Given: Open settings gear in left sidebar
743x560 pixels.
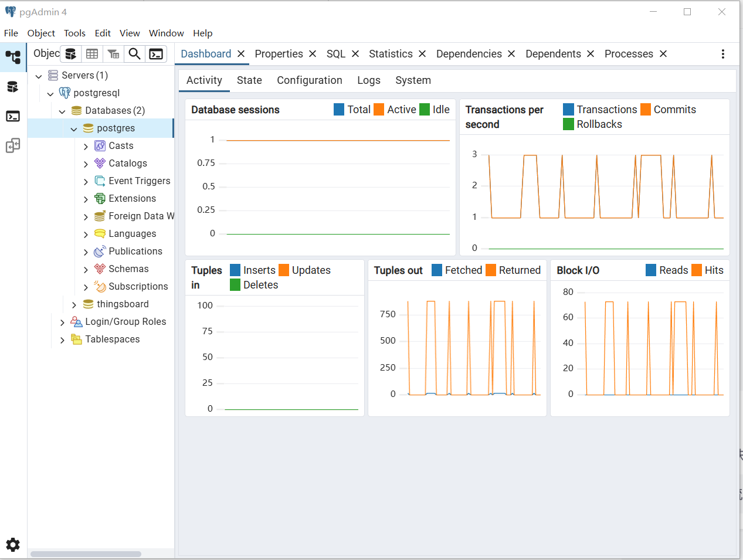Looking at the screenshot, I should click(x=13, y=545).
